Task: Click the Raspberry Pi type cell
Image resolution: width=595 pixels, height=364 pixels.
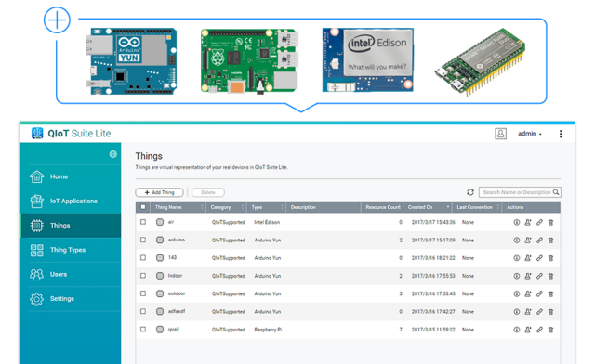Action: [x=268, y=330]
